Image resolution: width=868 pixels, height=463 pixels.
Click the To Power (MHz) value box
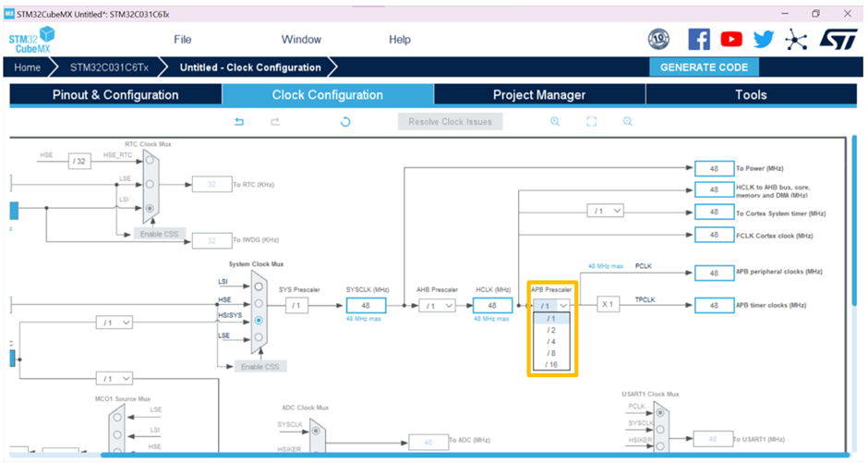[x=714, y=168]
